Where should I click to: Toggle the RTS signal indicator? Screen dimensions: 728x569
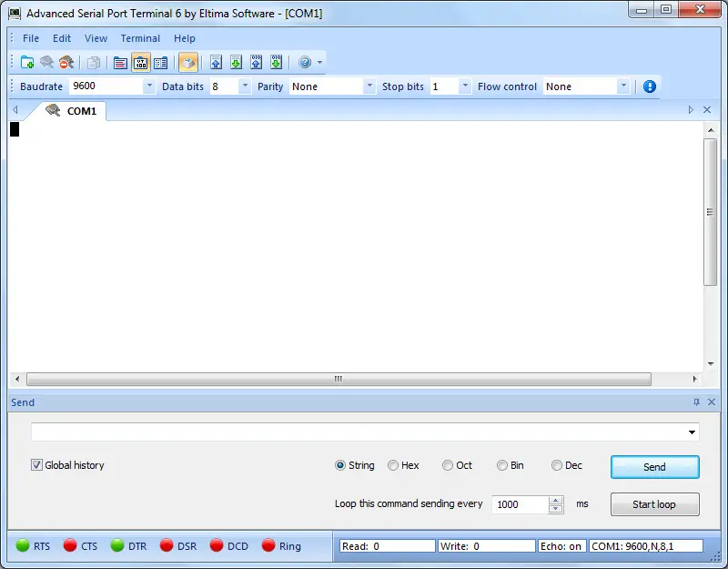click(x=23, y=545)
